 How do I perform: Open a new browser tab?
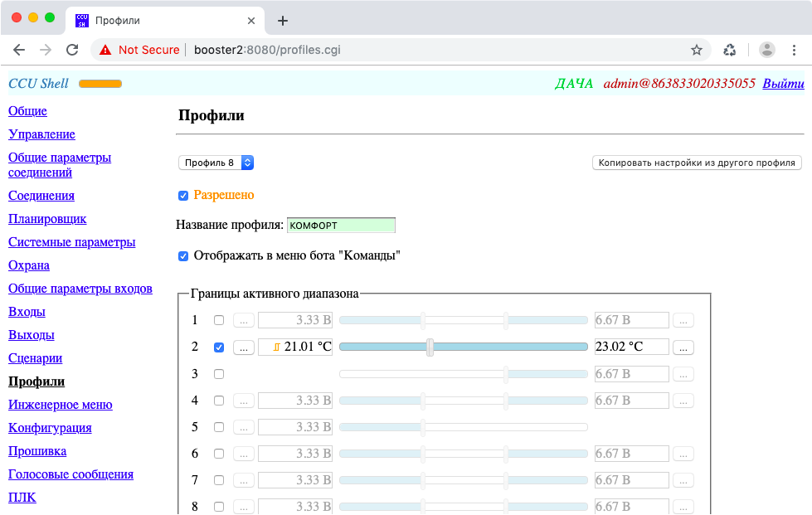(x=283, y=21)
